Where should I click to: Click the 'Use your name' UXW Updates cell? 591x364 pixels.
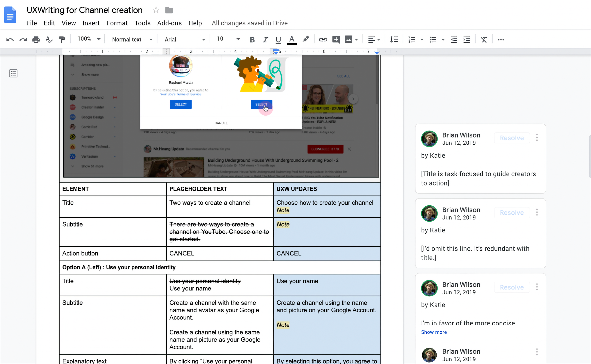[327, 285]
